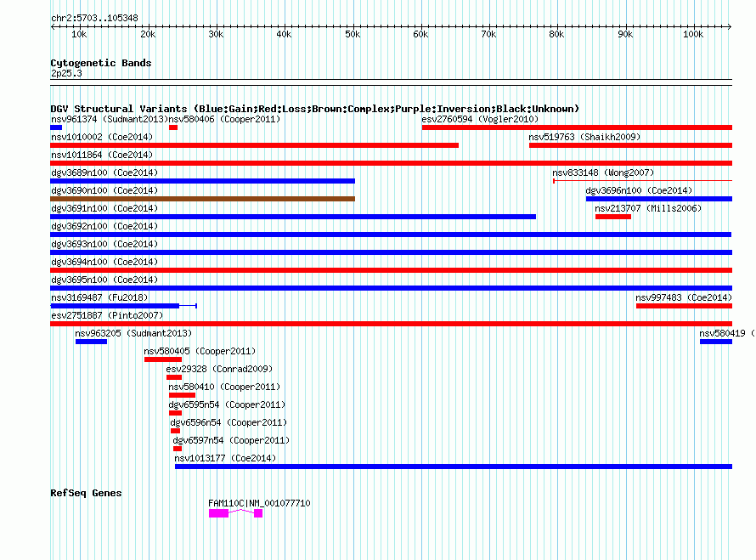
Task: Select the blue bar under nsv580419
Action: pos(715,342)
